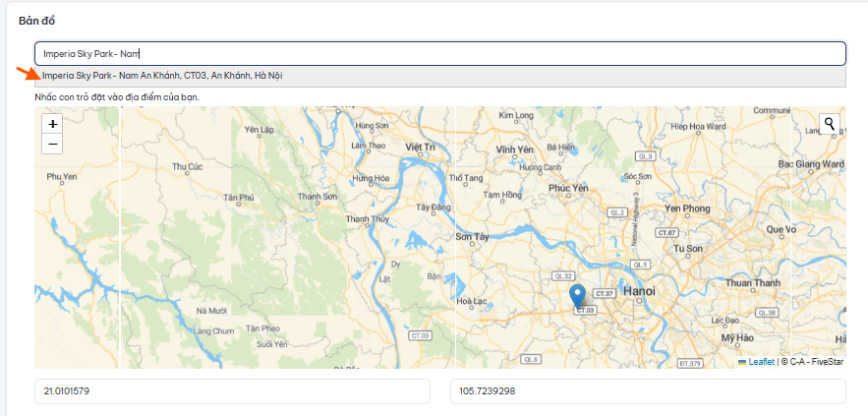Click the QL.5 road shield
The image size is (868, 416).
click(x=640, y=265)
